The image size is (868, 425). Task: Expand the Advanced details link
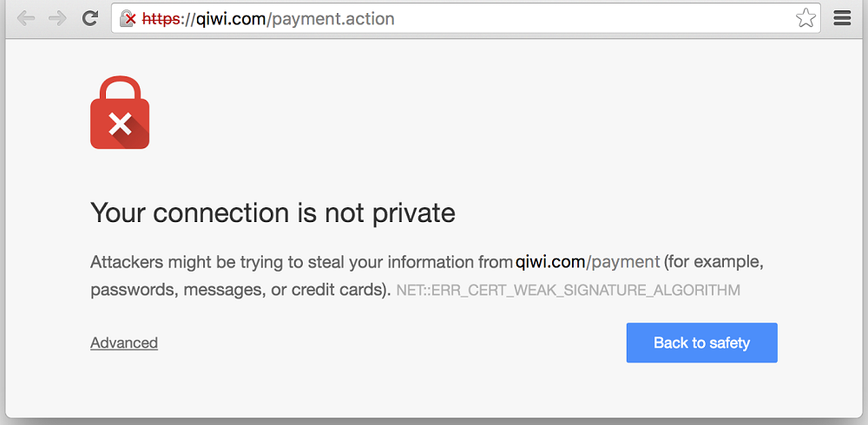[124, 343]
